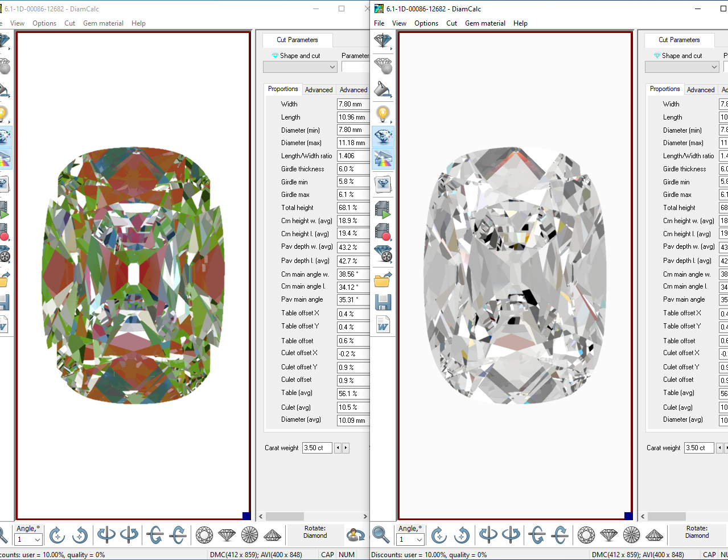Click scrollbar right arrow in left window panel
Screen dimensions: 728x560
[366, 516]
